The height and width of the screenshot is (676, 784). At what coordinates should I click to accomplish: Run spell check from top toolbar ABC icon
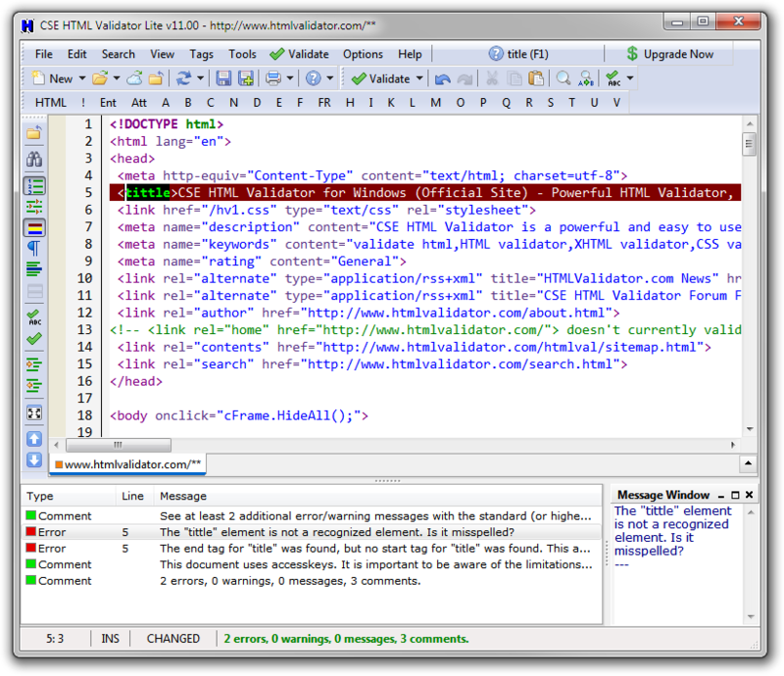tap(613, 78)
